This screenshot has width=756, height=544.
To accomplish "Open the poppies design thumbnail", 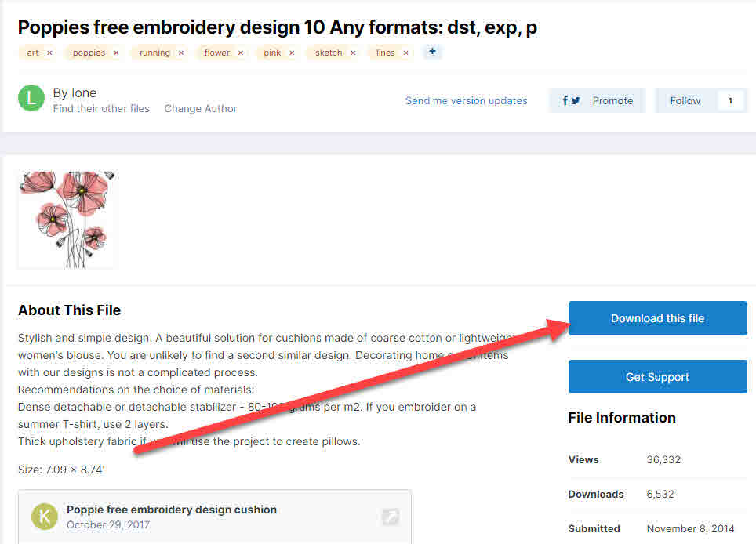I will point(67,219).
